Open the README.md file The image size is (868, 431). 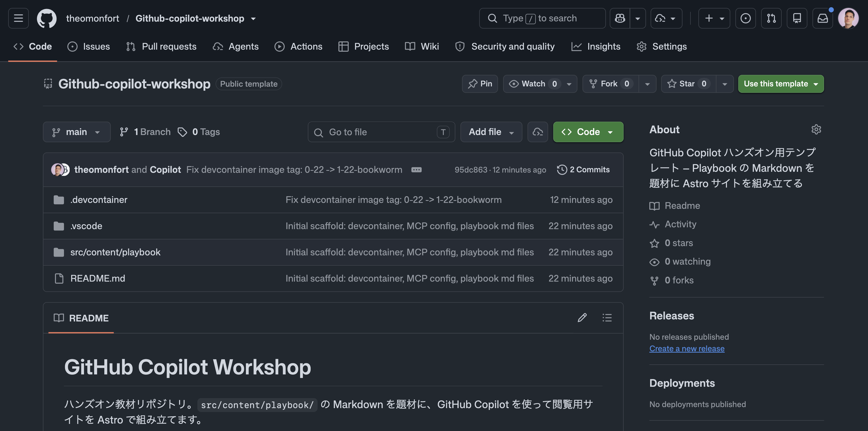point(98,279)
